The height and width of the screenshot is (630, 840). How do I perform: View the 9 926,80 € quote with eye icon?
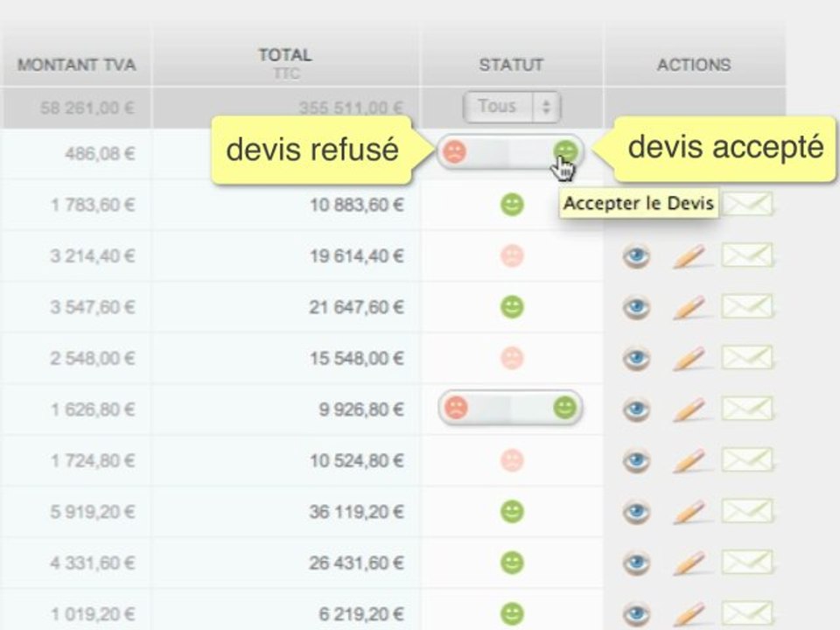pos(636,410)
